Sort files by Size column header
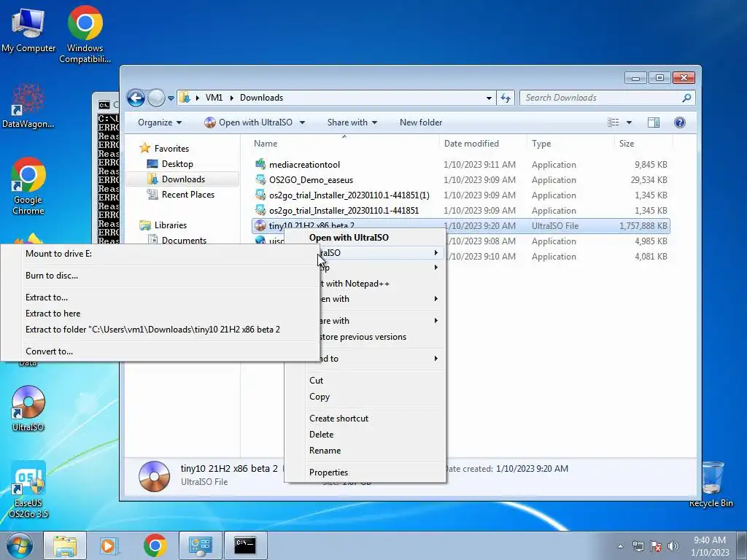Image resolution: width=747 pixels, height=560 pixels. tap(643, 144)
